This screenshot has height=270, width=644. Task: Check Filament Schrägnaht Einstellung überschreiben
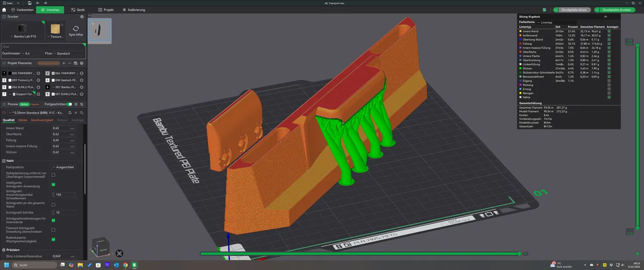[x=53, y=230]
